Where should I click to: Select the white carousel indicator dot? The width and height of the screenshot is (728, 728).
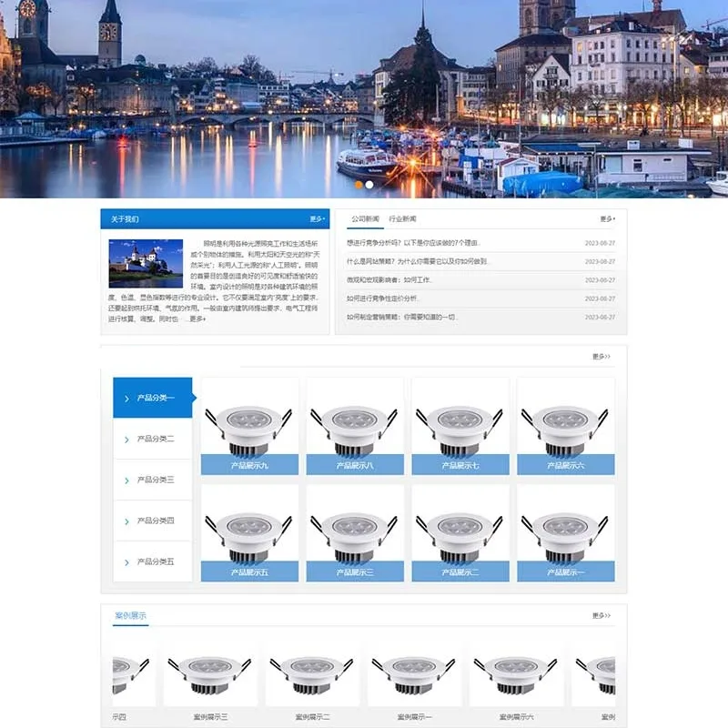coord(369,185)
